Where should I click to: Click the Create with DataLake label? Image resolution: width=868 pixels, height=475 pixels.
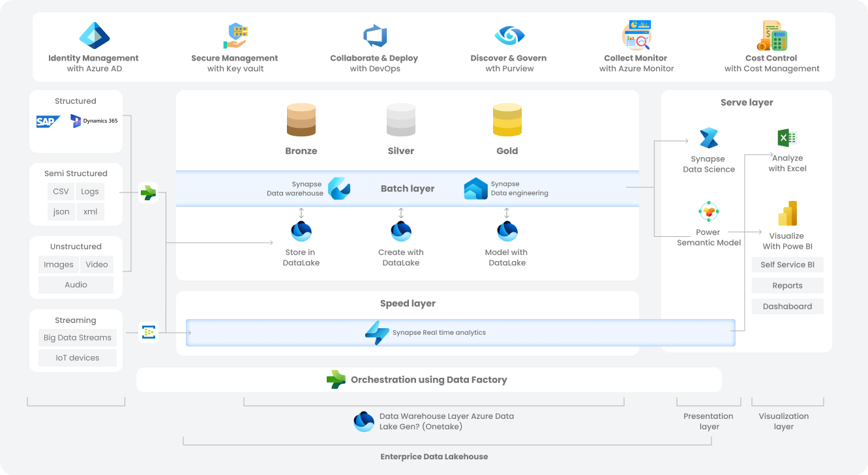point(401,258)
